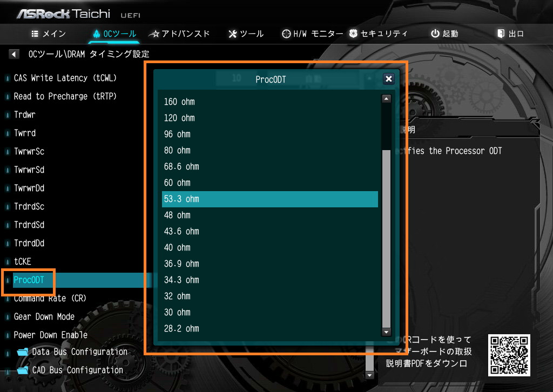Click the popup list scroll down arrow
The image size is (553, 392).
point(387,332)
